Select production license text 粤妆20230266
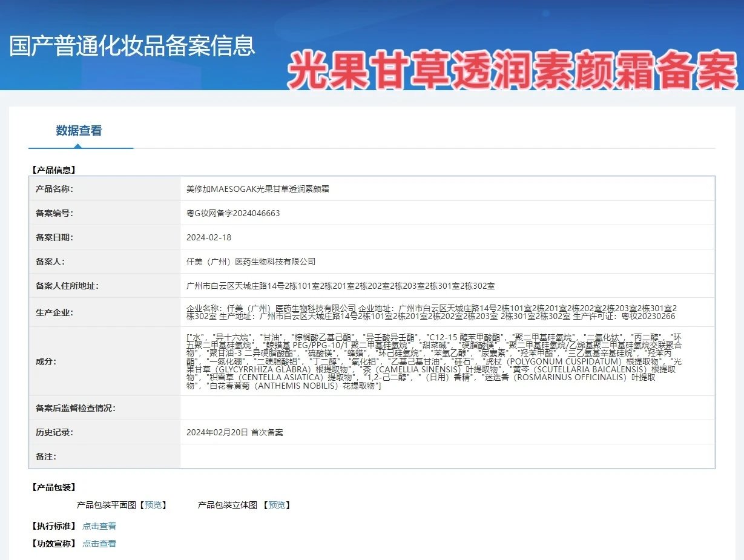The width and height of the screenshot is (744, 560). 648,317
